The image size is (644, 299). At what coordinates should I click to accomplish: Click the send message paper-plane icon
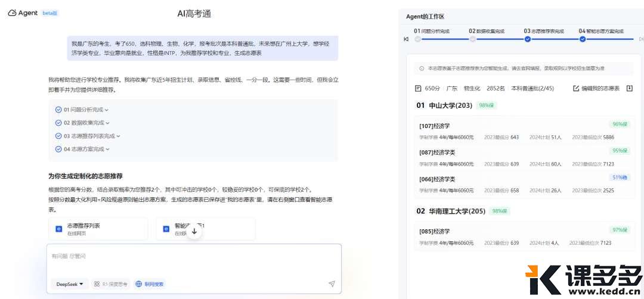click(332, 284)
